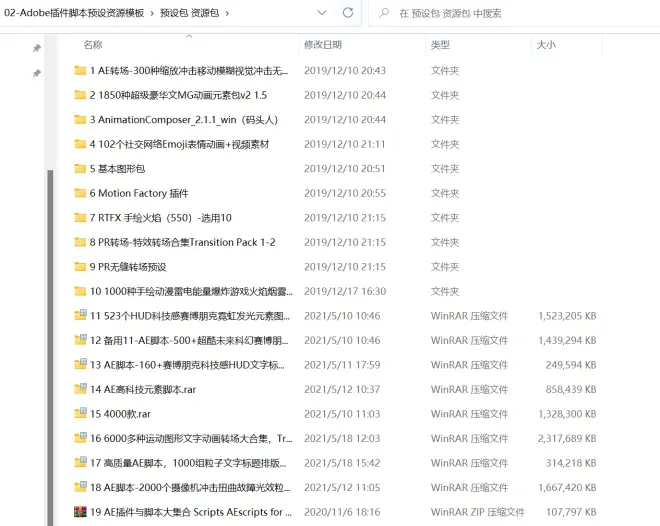Select '19 AE插件与脚本大集合 Scripts AEscripts' name

pos(190,512)
